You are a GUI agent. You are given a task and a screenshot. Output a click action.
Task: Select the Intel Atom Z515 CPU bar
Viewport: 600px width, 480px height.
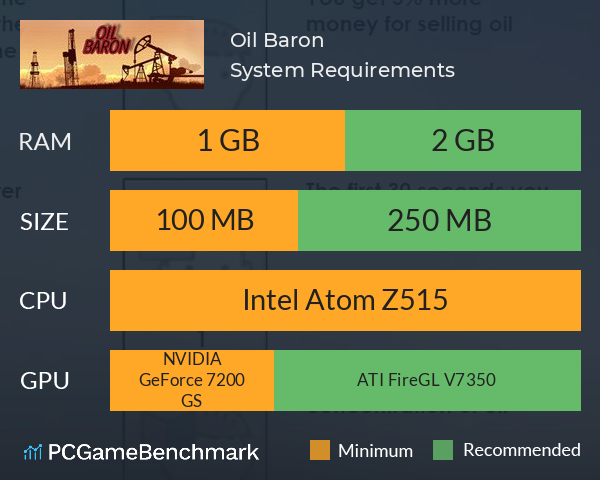[x=345, y=300]
